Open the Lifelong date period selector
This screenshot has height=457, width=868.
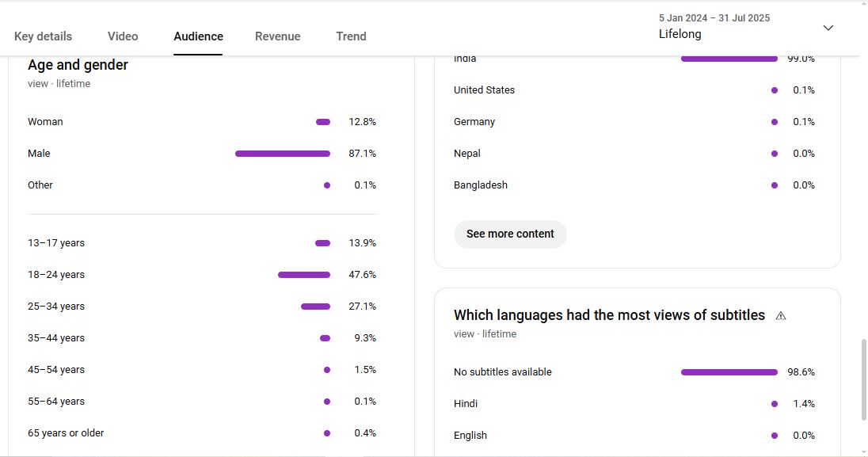tap(680, 34)
